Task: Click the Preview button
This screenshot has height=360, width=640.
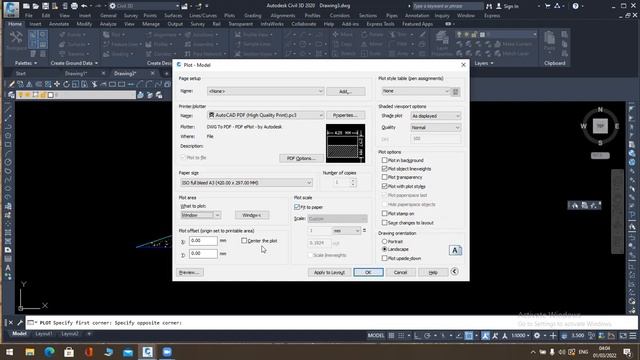Action: [x=190, y=272]
